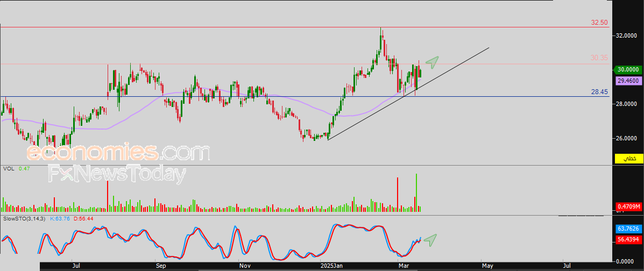Viewport: 644px width, 271px height.
Task: Select the 28.45 support level label
Action: tap(599, 92)
